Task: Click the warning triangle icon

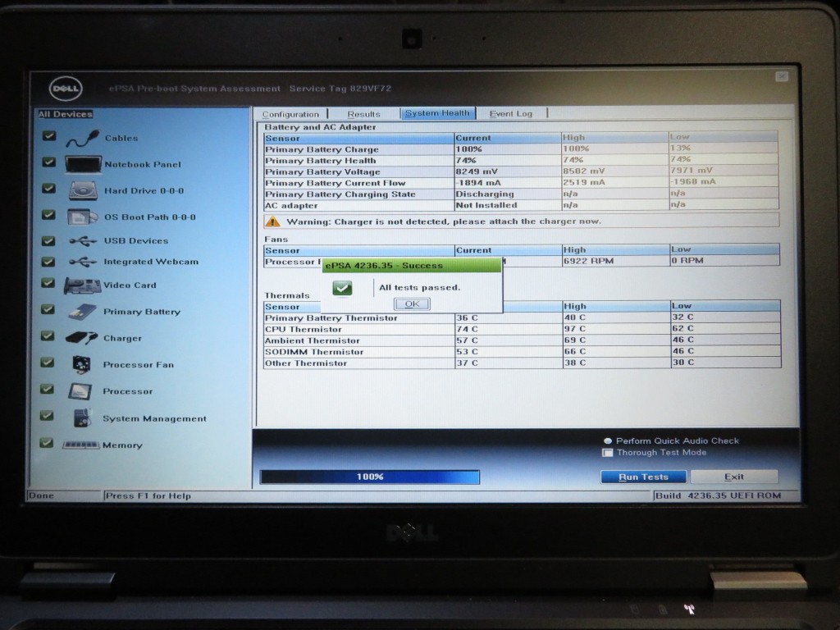Action: 272,221
